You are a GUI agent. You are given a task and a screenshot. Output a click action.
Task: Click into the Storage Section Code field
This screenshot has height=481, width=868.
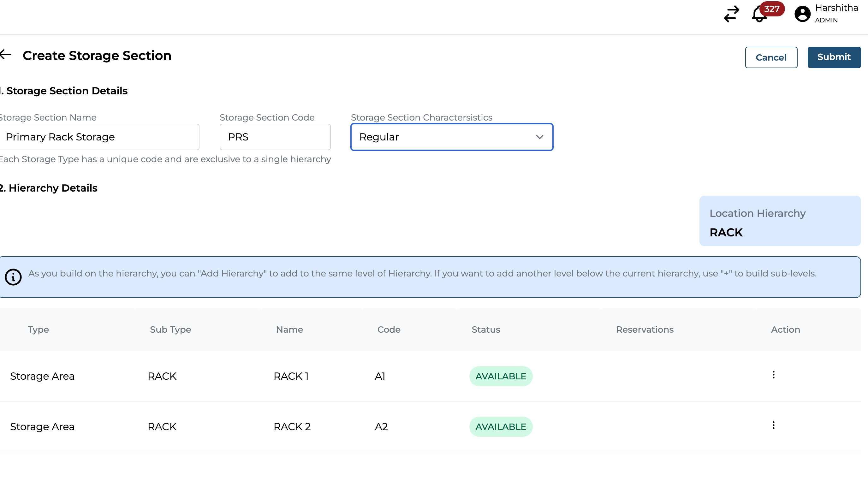(275, 137)
